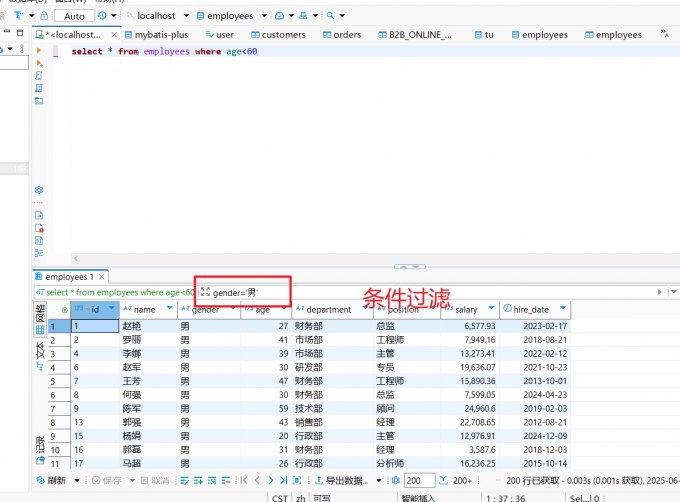Switch to the mybatis-plus tab

point(157,35)
